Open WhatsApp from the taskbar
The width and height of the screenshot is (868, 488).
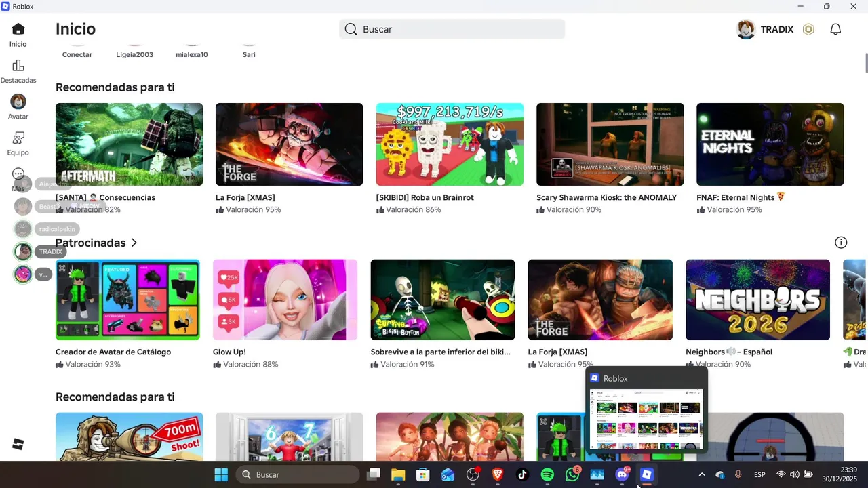(572, 474)
